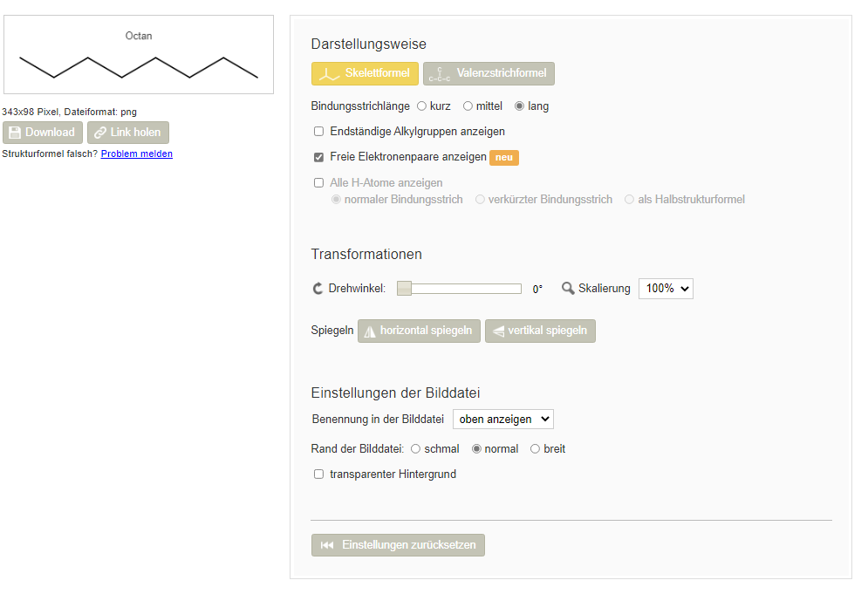Viewport: 868px width, 594px height.
Task: Select breit image border option
Action: tap(535, 449)
